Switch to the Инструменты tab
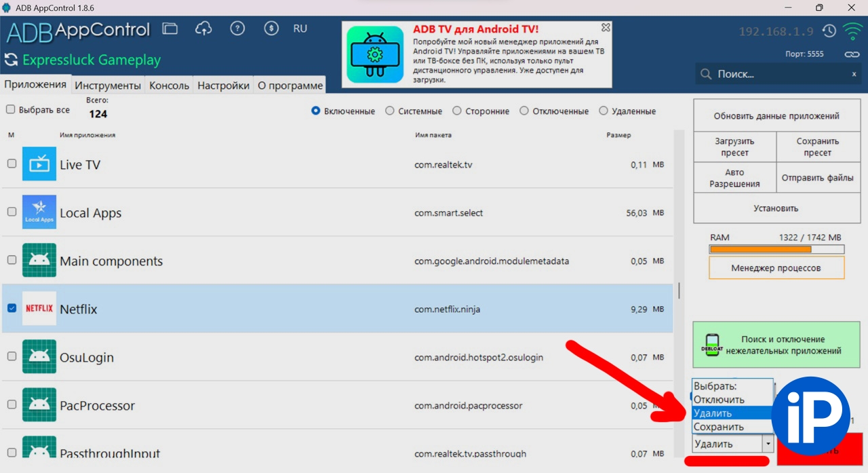 [108, 86]
